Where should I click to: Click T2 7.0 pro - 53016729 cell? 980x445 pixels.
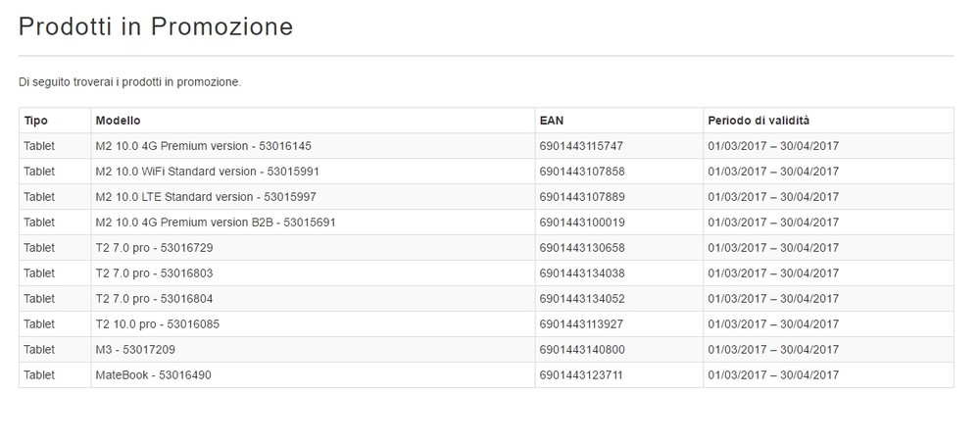[x=314, y=248]
